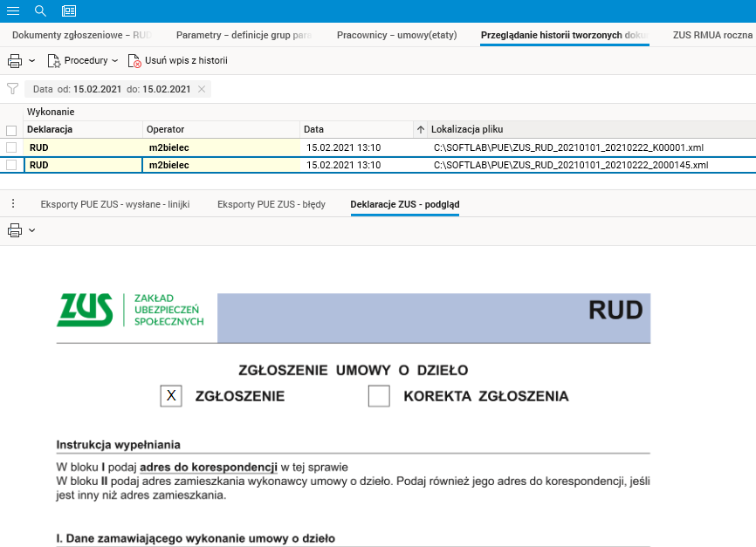The height and width of the screenshot is (547, 756).
Task: Open Eksporty PUE ZUS - błędy tab
Action: pos(271,204)
